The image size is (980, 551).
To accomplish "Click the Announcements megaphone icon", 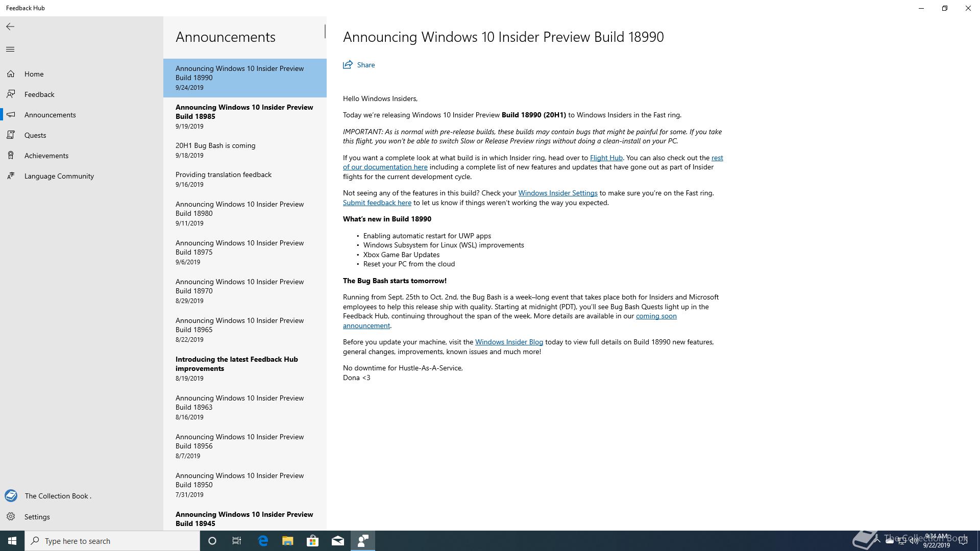I will point(11,115).
